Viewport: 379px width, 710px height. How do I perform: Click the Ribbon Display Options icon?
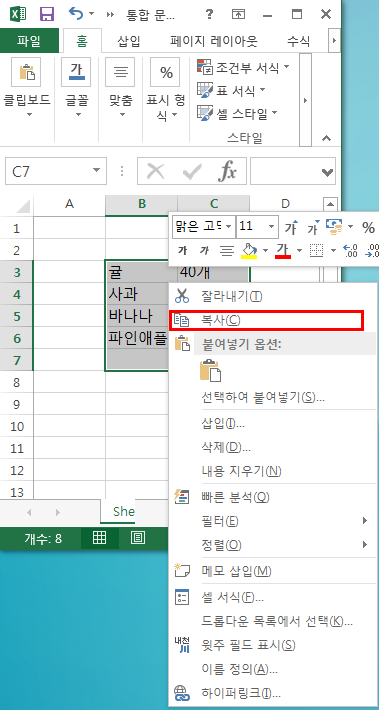[x=238, y=14]
